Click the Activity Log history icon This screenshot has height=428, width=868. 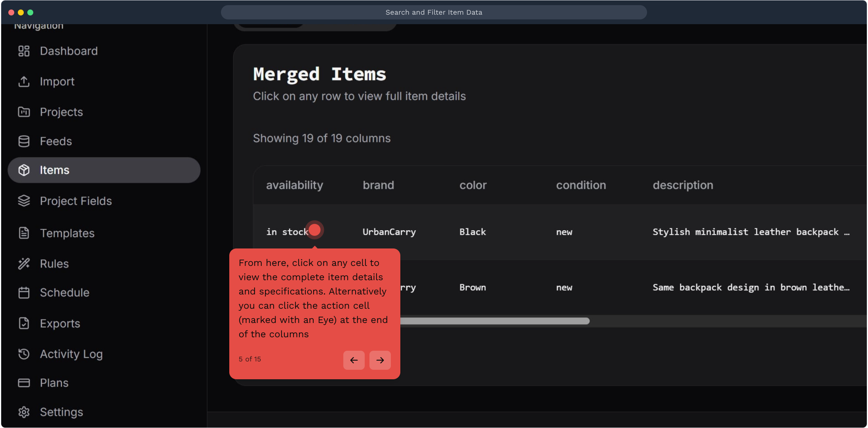point(24,354)
